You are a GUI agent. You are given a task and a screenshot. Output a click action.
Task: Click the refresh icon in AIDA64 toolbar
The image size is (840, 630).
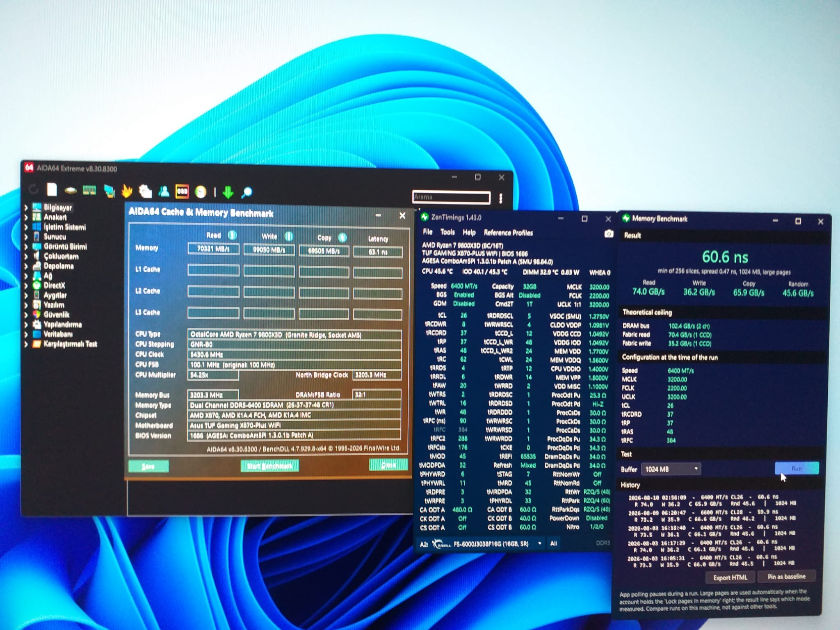point(34,189)
